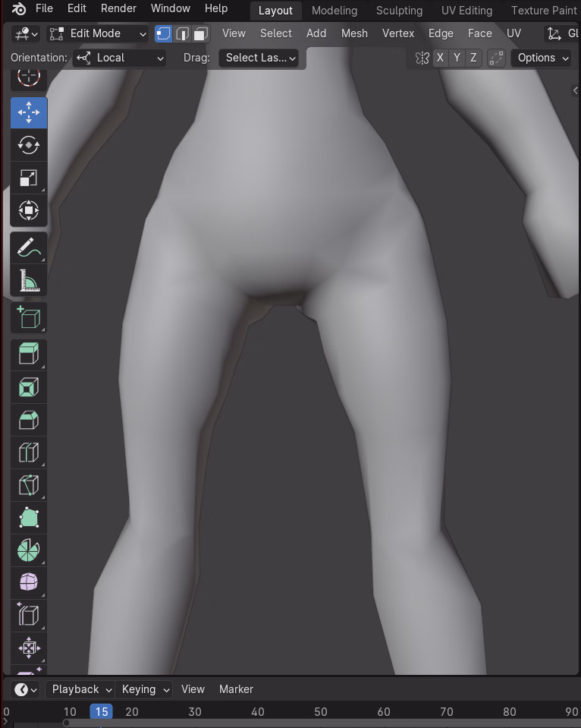The image size is (581, 728).
Task: Select the Bevel tool
Action: (x=29, y=420)
